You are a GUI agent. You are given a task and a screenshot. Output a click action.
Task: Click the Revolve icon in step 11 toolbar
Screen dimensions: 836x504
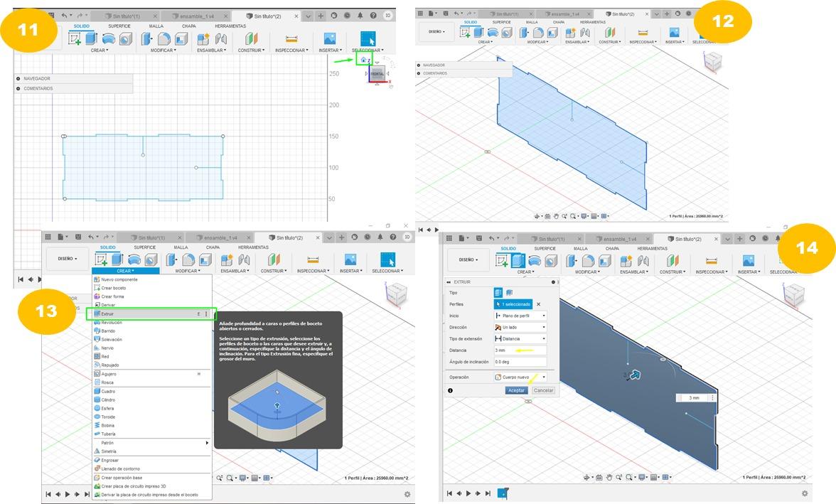pyautogui.click(x=108, y=38)
